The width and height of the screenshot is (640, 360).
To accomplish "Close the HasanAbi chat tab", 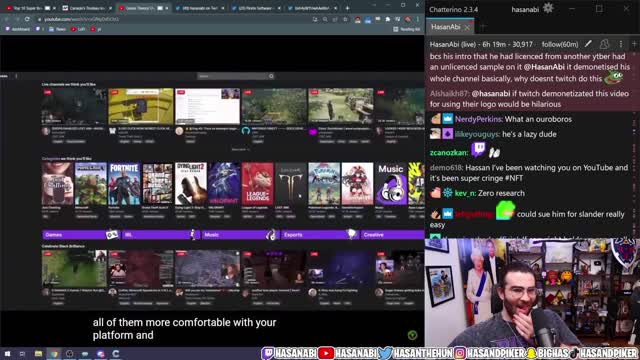I will point(467,27).
